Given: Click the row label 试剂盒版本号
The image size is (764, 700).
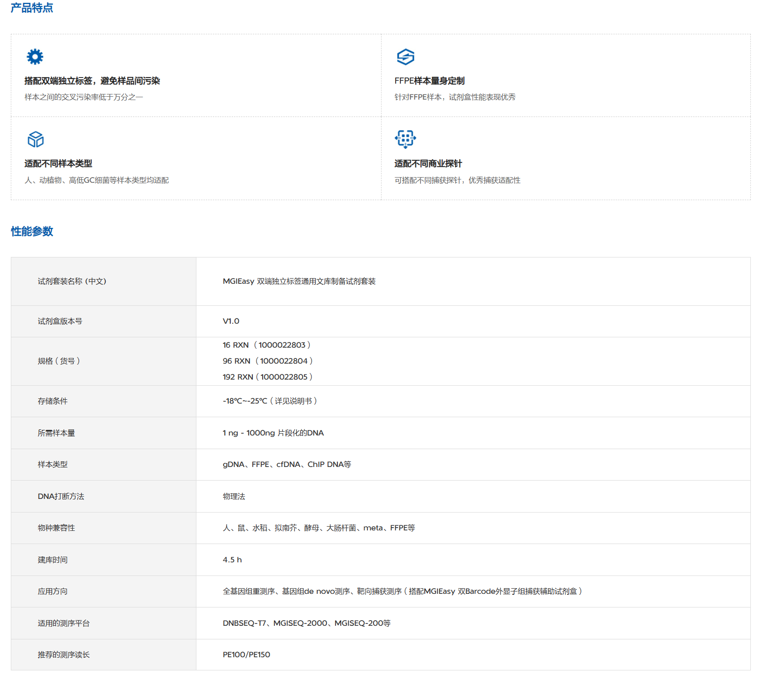Looking at the screenshot, I should (x=60, y=321).
